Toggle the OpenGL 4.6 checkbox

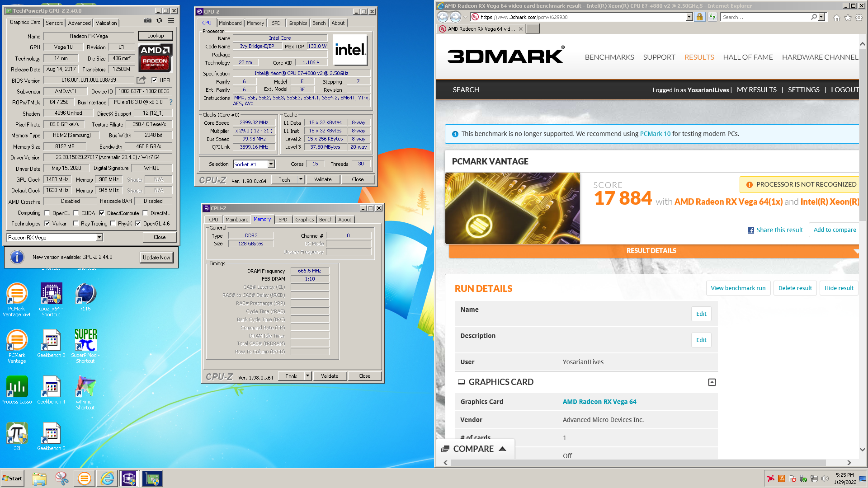pyautogui.click(x=138, y=223)
